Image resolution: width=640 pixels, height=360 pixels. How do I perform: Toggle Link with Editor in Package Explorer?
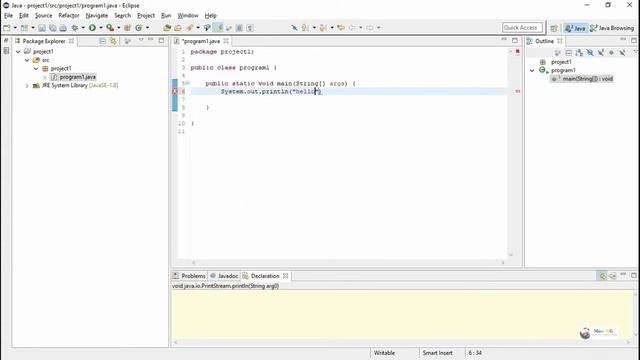click(113, 41)
